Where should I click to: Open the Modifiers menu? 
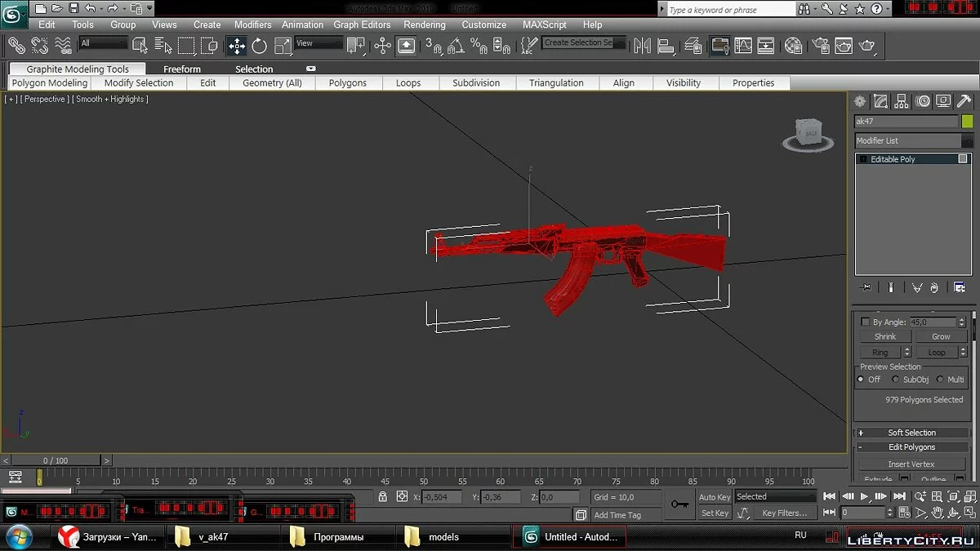coord(252,24)
